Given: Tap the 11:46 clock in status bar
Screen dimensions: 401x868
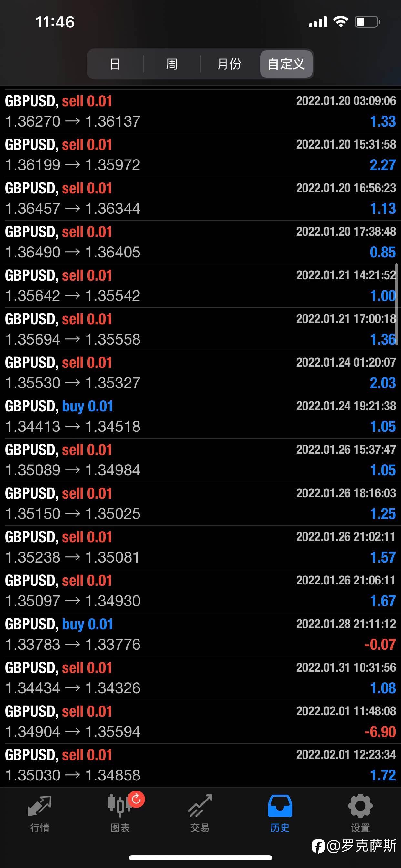Looking at the screenshot, I should click(x=55, y=22).
